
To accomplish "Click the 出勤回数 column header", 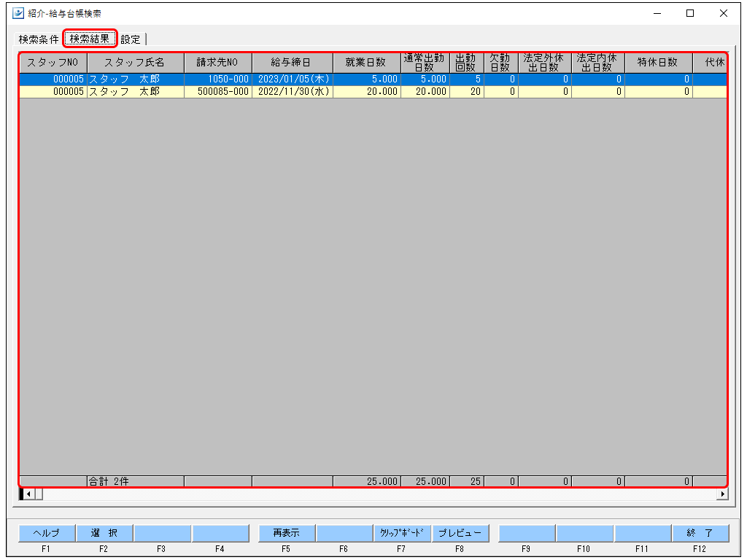I will 466,63.
